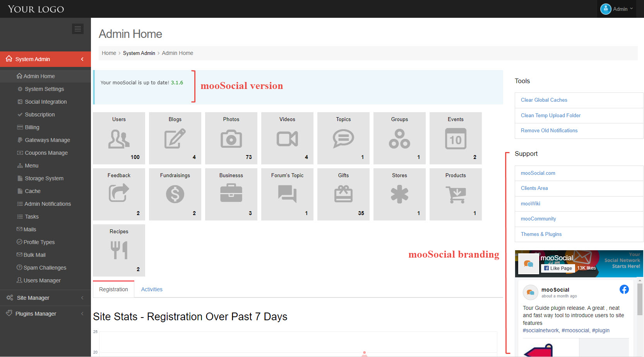Open the Topics speech bubble icon

343,139
